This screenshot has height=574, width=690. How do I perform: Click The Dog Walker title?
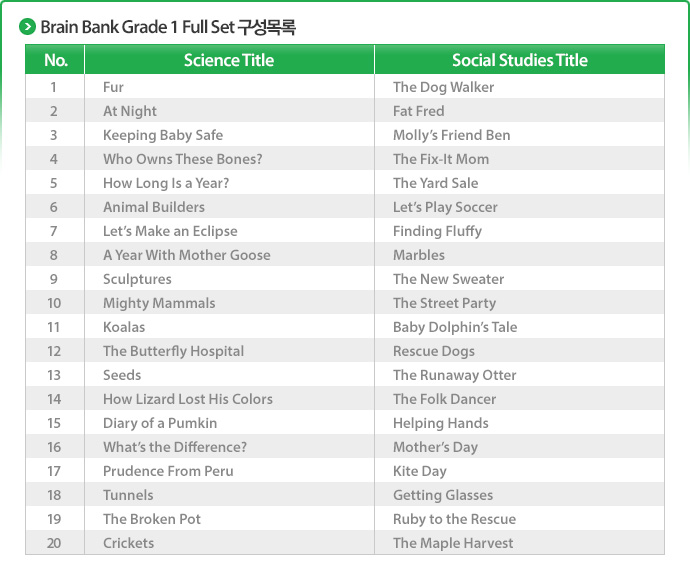(443, 87)
